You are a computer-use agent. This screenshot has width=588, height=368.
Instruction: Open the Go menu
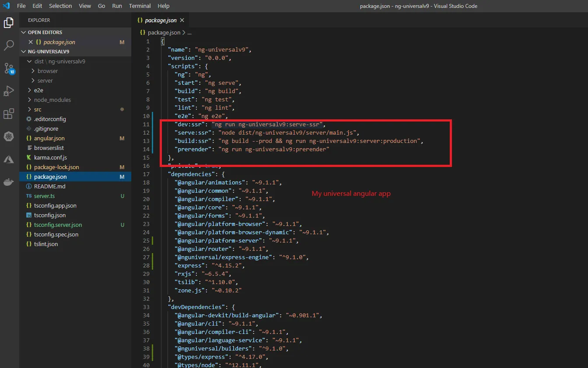pyautogui.click(x=101, y=6)
